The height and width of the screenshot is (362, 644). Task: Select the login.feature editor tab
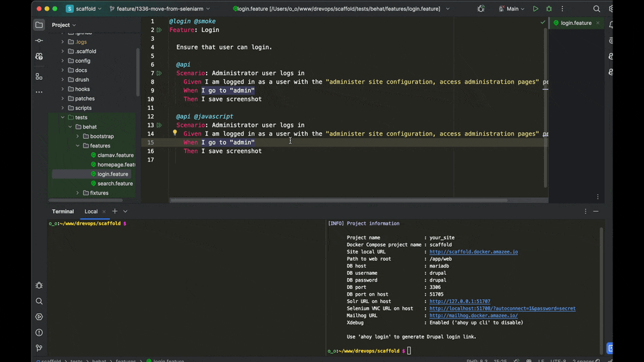pyautogui.click(x=576, y=23)
